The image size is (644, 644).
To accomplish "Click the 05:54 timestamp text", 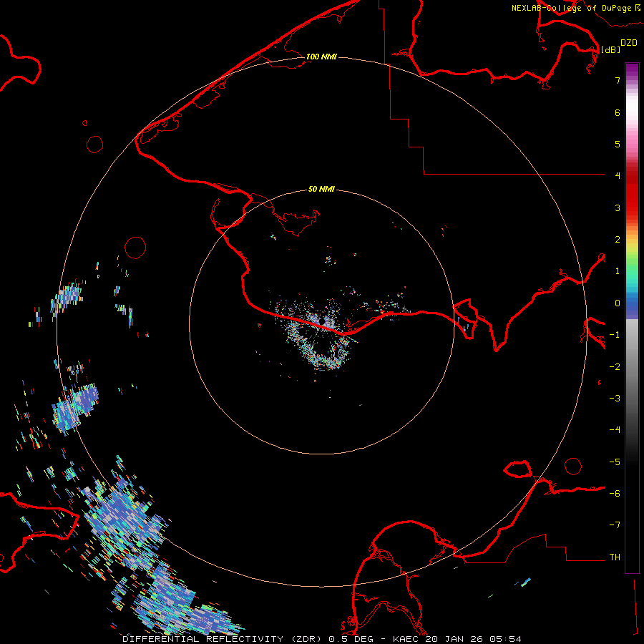I will [507, 639].
